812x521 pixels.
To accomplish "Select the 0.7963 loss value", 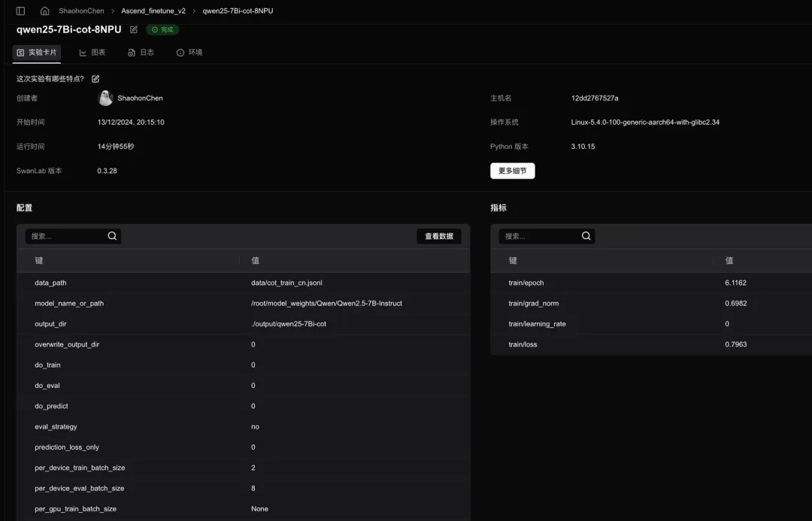I will (735, 344).
